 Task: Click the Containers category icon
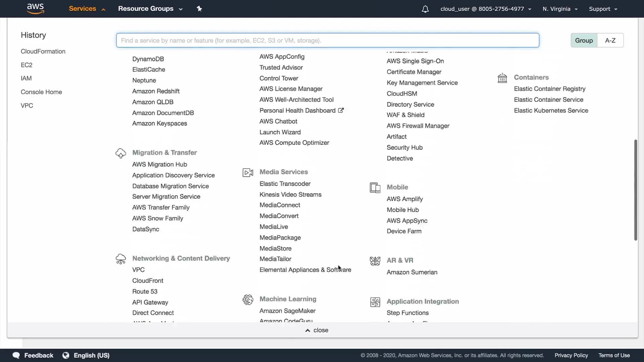coord(502,78)
